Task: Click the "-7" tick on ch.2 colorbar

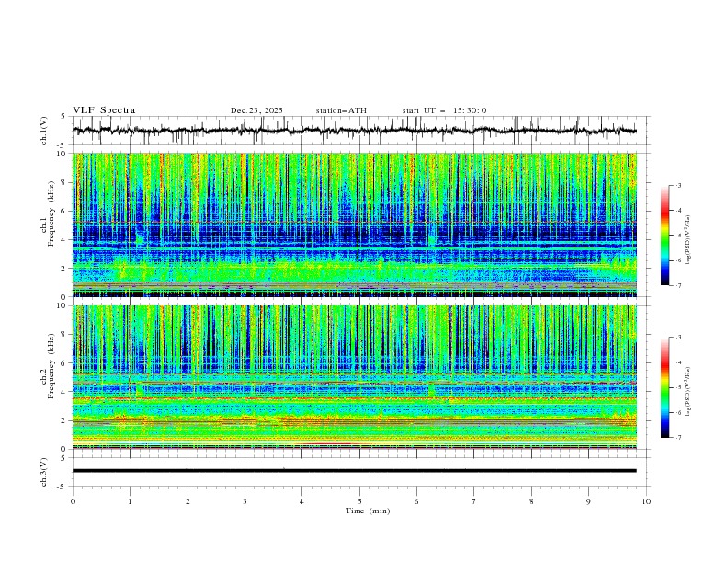Action: pyautogui.click(x=677, y=438)
